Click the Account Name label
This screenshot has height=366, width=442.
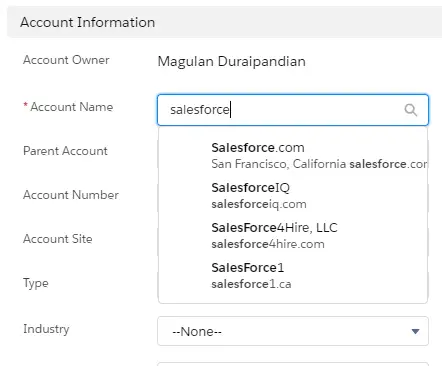pyautogui.click(x=72, y=107)
